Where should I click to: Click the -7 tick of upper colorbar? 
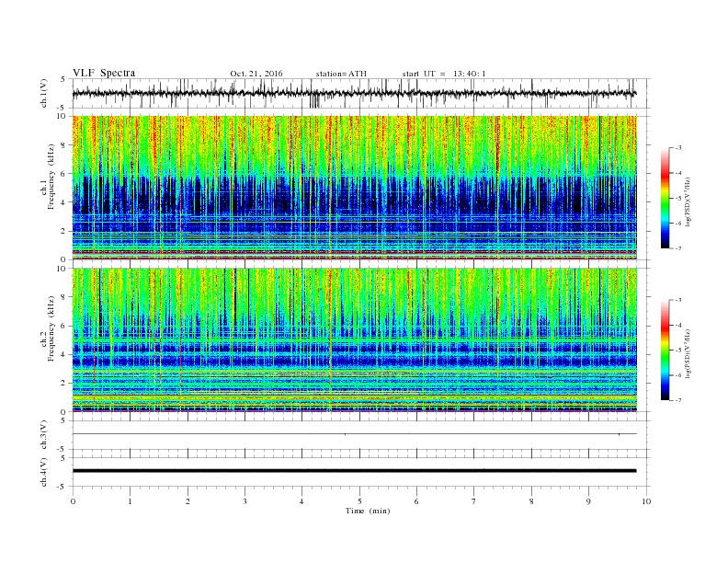point(677,248)
